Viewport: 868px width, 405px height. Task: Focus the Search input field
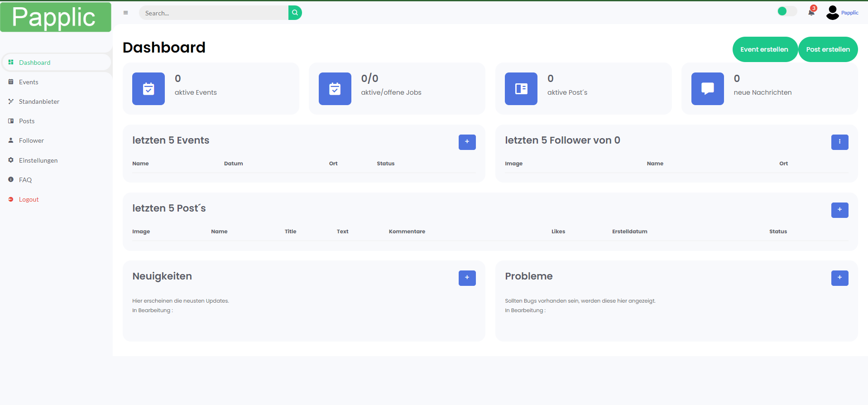pos(214,13)
